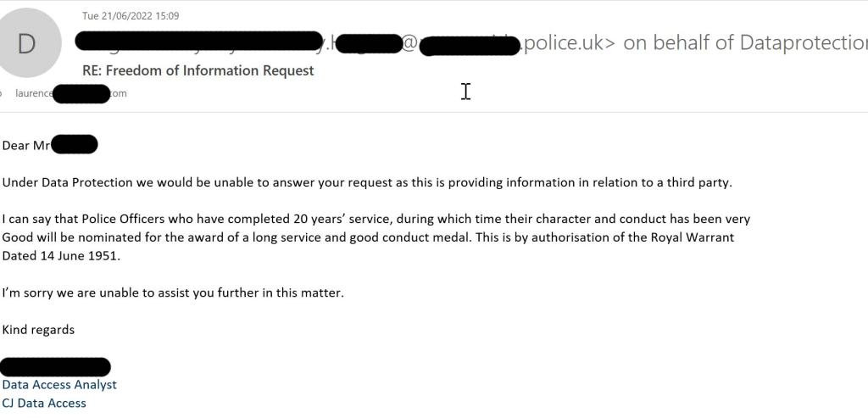Screen dimensions: 868x418
Task: Click the 'Data Access Analyst' signature line
Action: point(59,385)
